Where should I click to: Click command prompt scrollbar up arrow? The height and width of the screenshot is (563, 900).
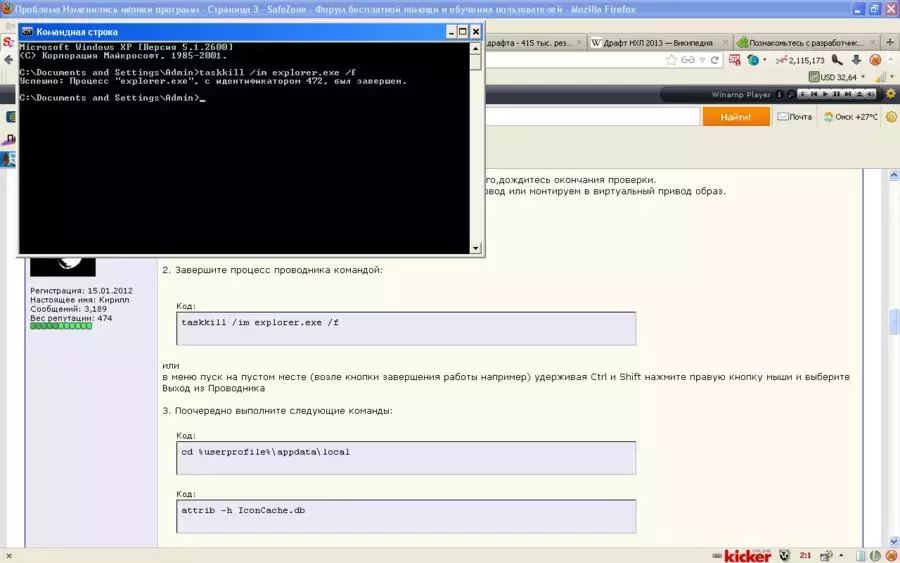[475, 49]
